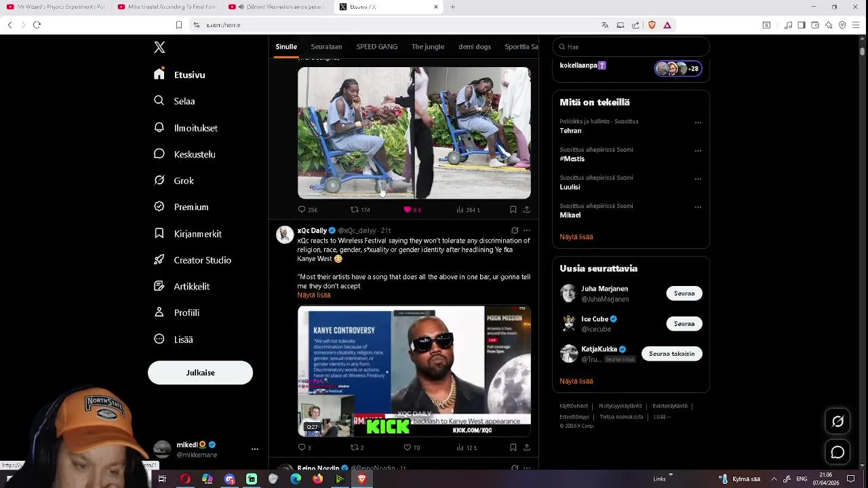Open xQc Daily profile avatar

click(285, 235)
